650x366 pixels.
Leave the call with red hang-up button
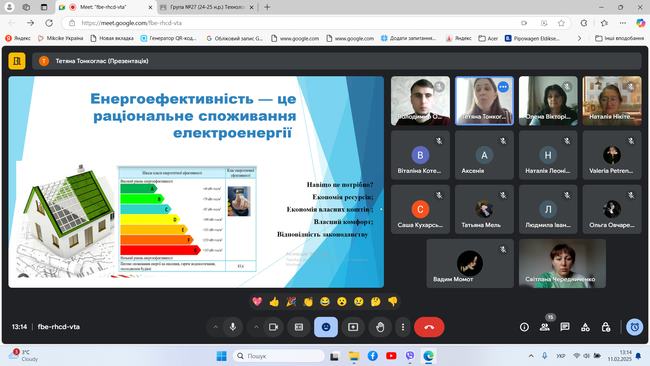(429, 327)
